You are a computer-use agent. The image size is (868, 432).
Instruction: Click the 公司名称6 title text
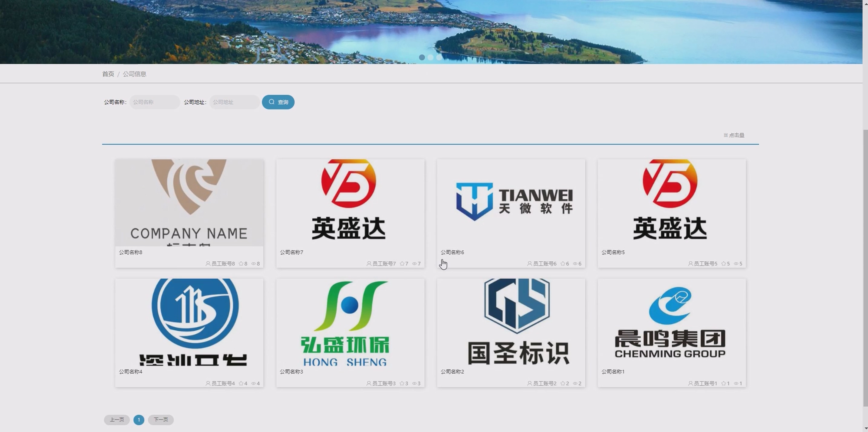tap(452, 253)
